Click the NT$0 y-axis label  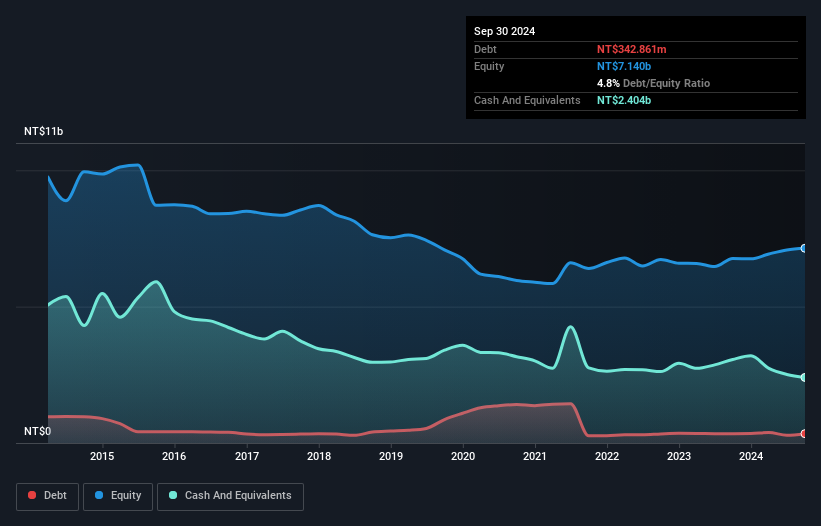pyautogui.click(x=38, y=431)
